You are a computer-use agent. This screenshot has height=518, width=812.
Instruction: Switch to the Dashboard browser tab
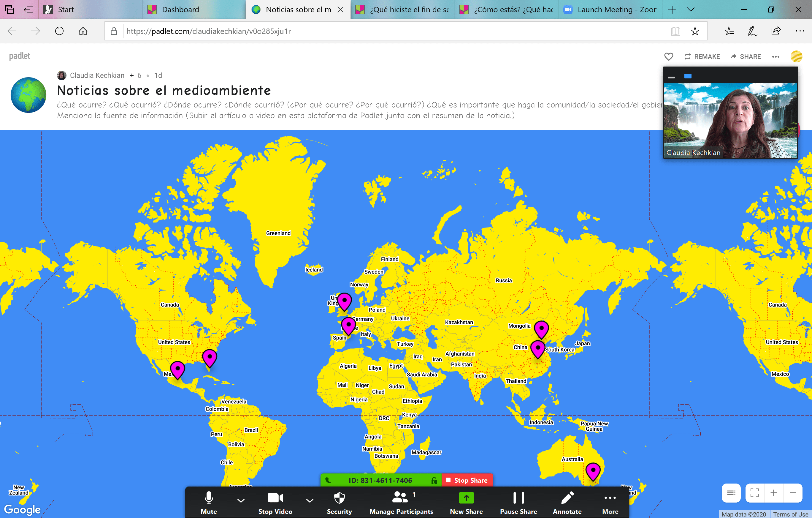pos(180,10)
